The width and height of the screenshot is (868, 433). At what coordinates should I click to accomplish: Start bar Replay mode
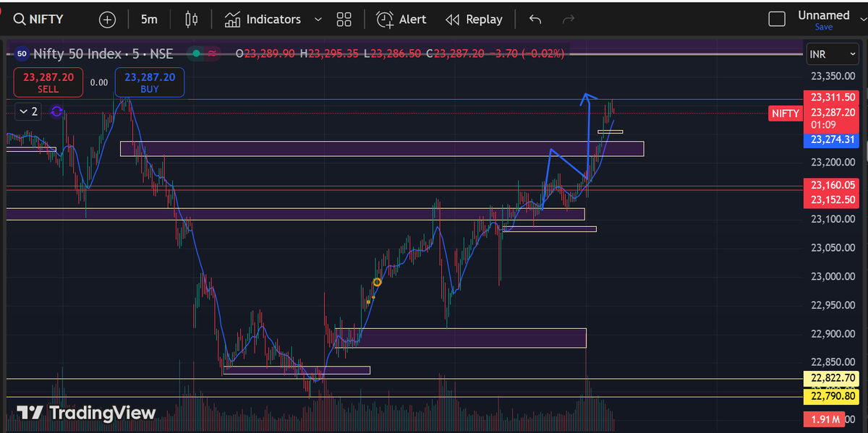(474, 20)
